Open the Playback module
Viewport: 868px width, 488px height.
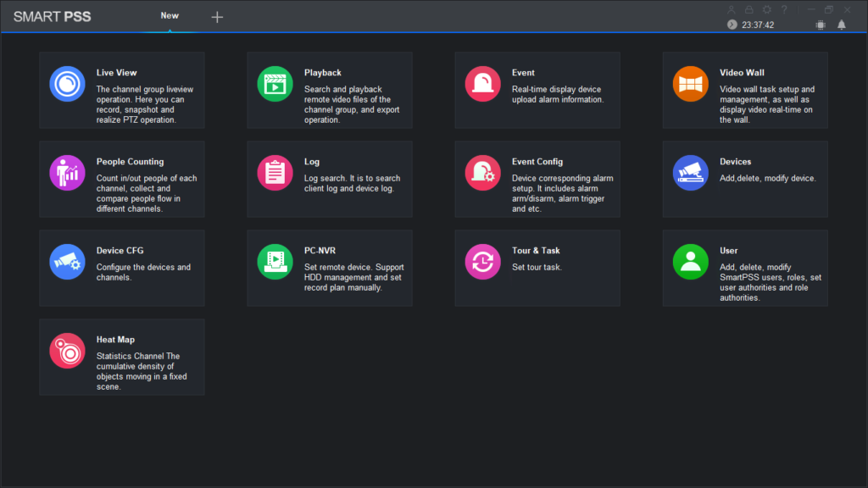coord(329,90)
